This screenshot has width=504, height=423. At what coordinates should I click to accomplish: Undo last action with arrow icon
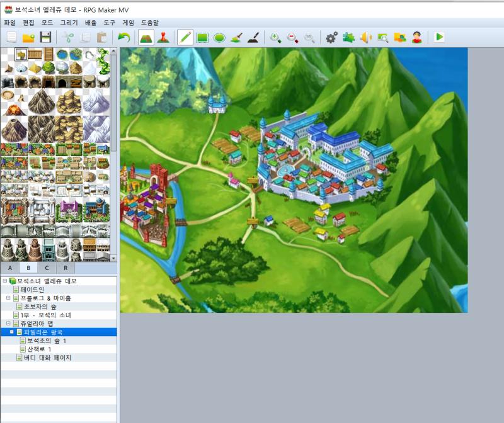(123, 37)
